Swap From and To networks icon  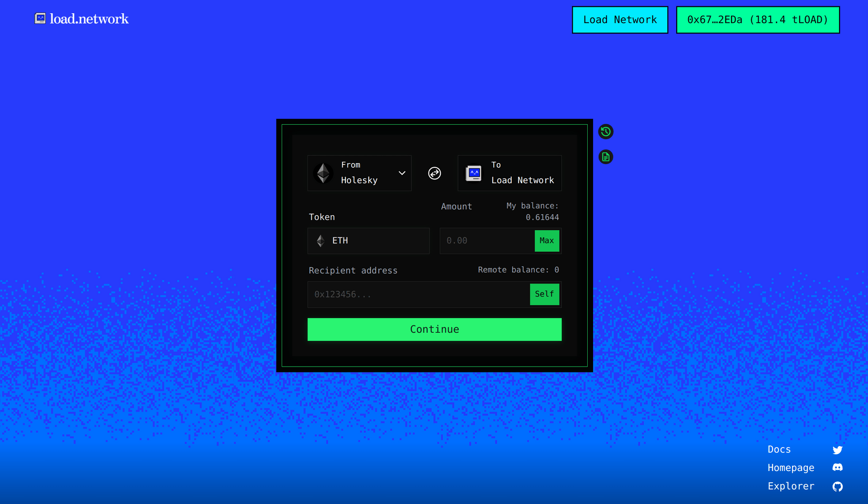pyautogui.click(x=434, y=173)
